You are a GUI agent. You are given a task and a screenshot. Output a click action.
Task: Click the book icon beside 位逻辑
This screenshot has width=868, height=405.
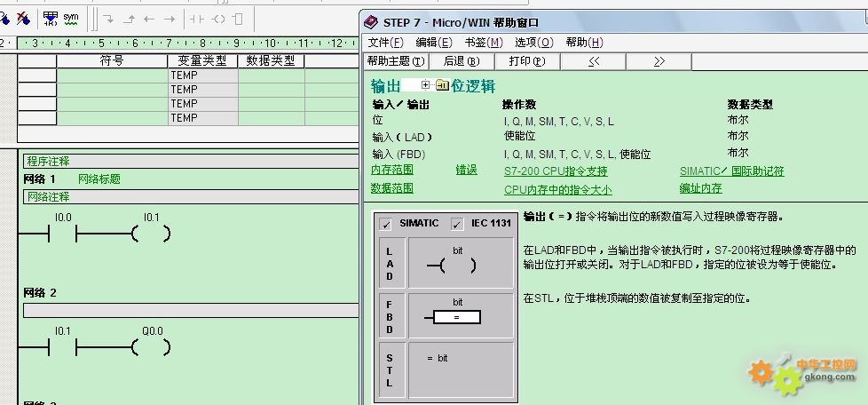point(442,84)
